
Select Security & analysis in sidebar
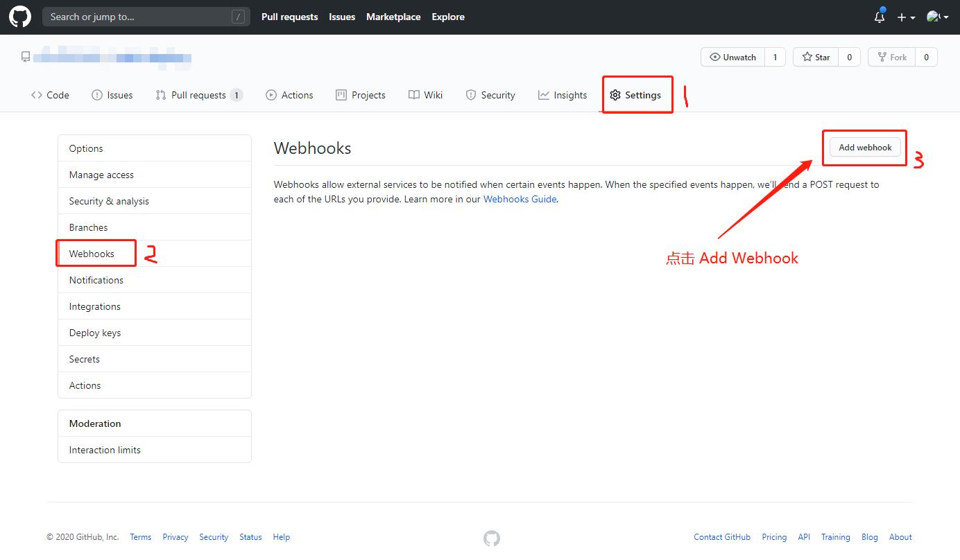155,201
